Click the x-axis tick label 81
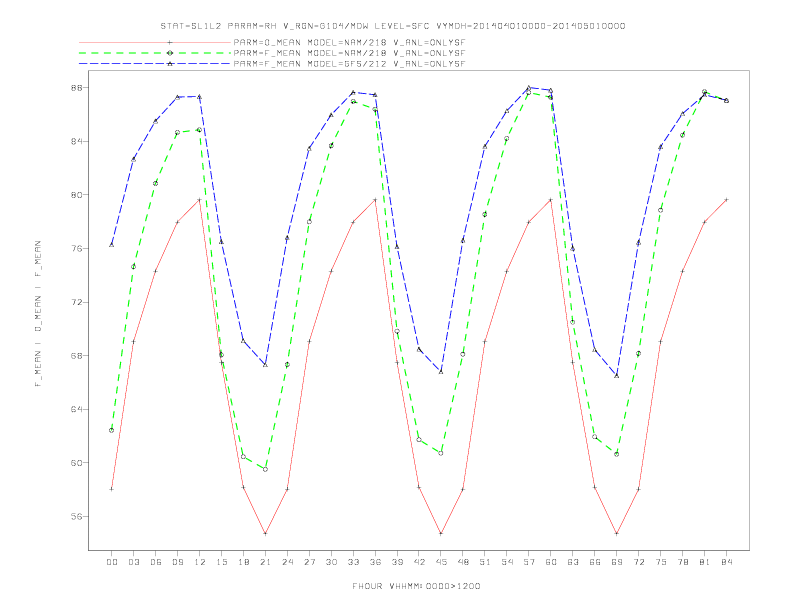Screen dimensions: 792x612 pos(705,562)
